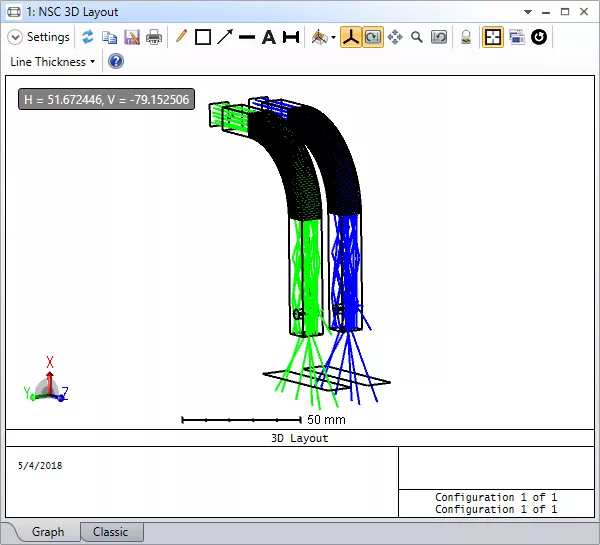Screen dimensions: 600x545
Task: Click the help question mark button
Action: 115,62
